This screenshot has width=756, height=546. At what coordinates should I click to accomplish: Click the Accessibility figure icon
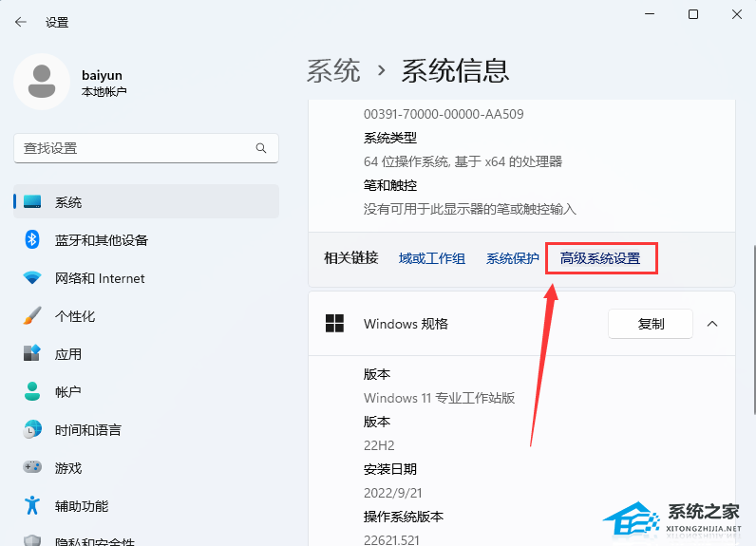[x=32, y=505]
